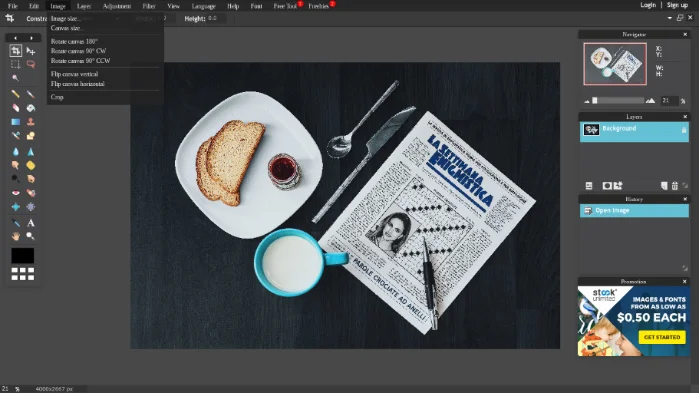The image size is (699, 393).
Task: Select the Crop tool in toolbox
Action: pos(16,51)
